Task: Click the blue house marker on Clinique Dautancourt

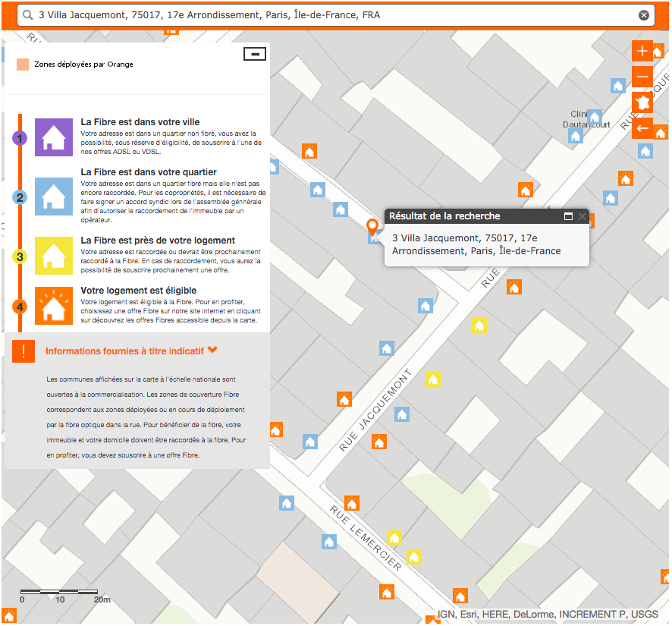Action: pos(595,117)
